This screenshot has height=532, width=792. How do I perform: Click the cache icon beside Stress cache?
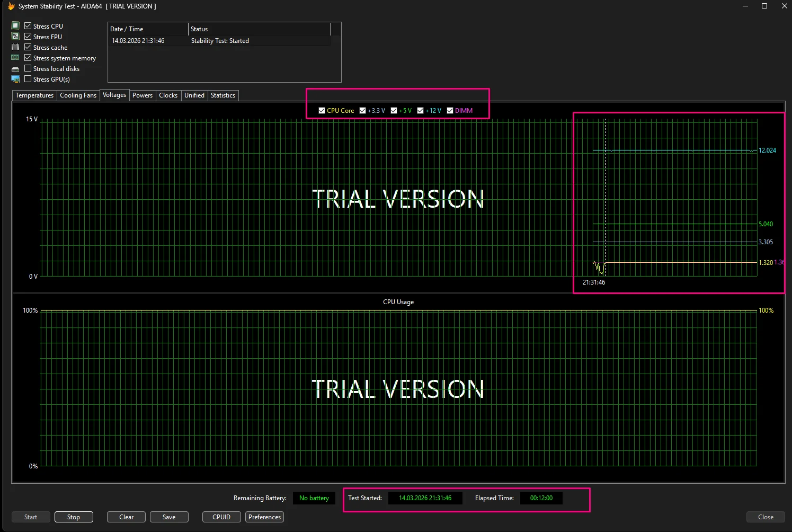pos(15,47)
